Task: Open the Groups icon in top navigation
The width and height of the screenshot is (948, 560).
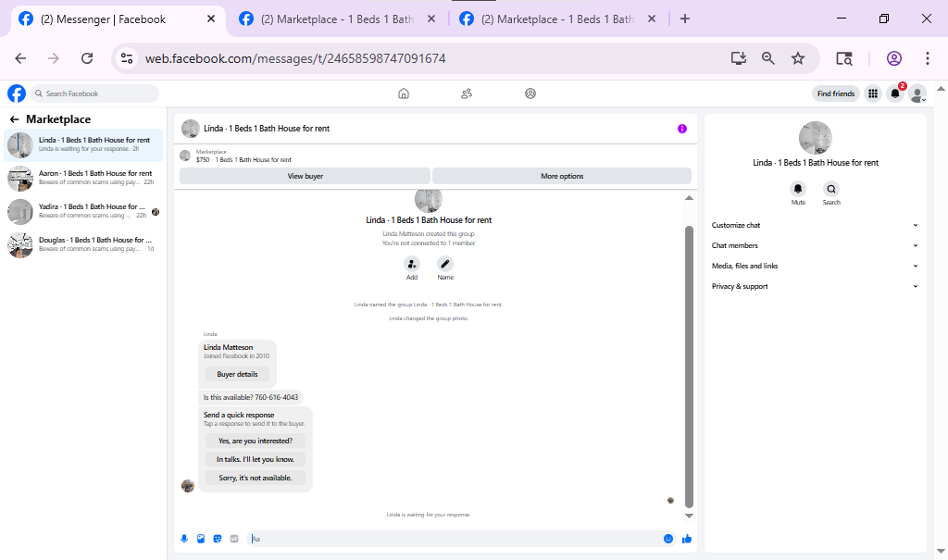Action: 530,93
